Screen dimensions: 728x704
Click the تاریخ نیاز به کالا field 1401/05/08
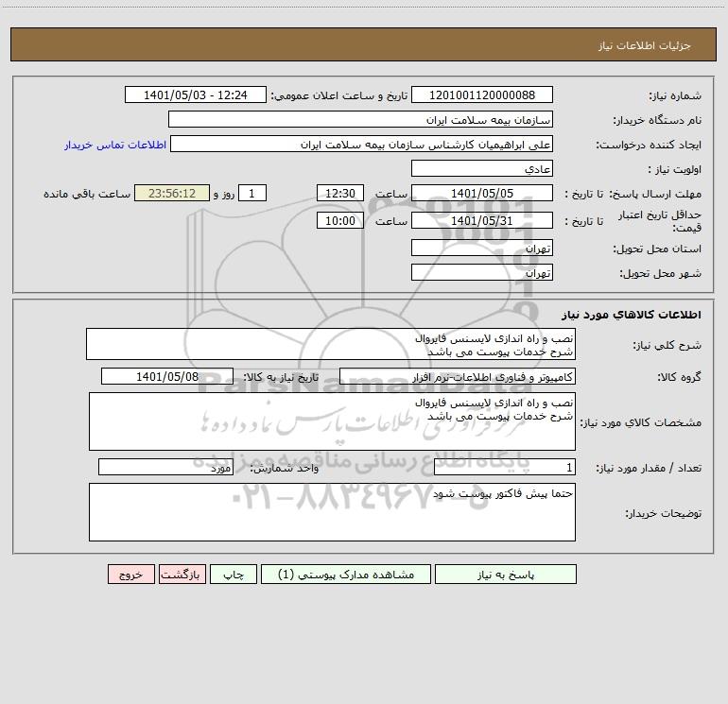[x=167, y=376]
